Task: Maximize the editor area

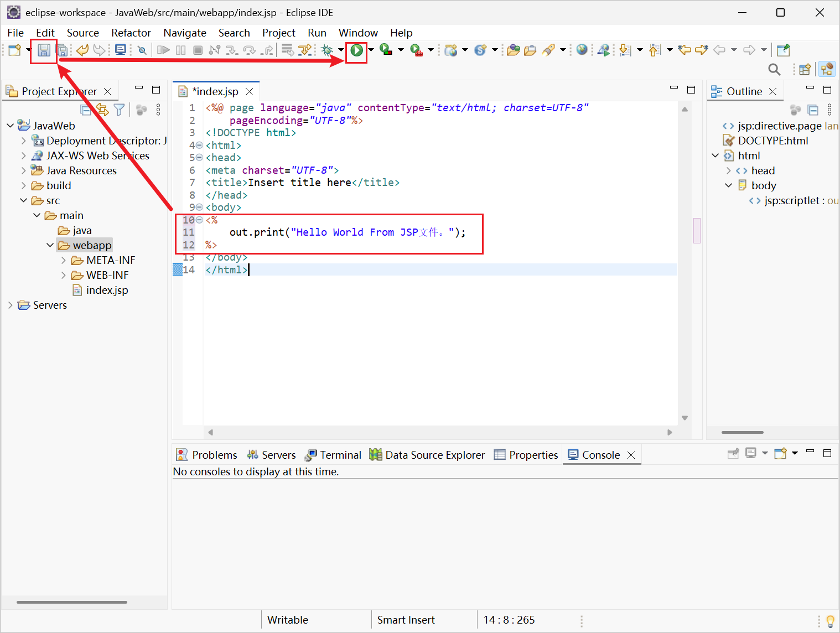Action: click(691, 90)
